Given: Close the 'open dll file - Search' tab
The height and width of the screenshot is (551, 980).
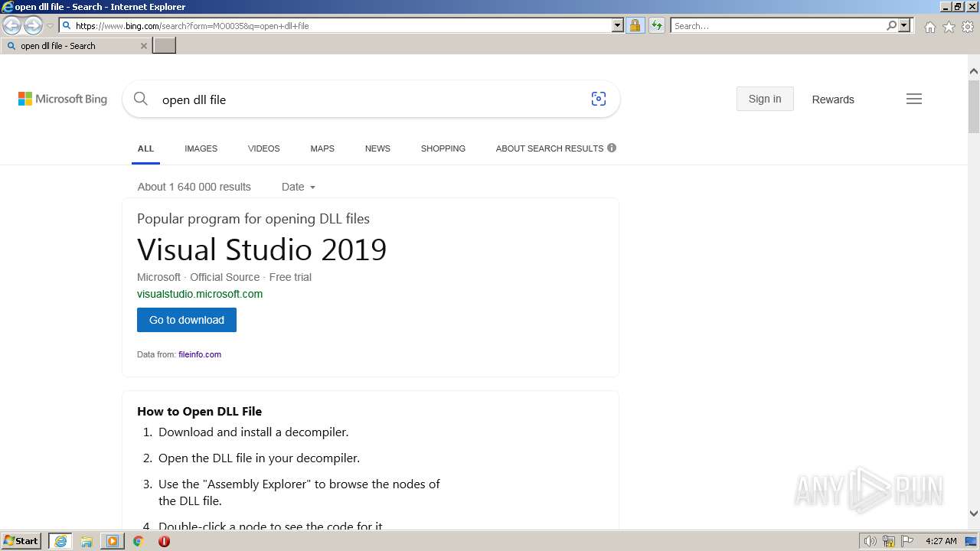Looking at the screenshot, I should click(143, 46).
